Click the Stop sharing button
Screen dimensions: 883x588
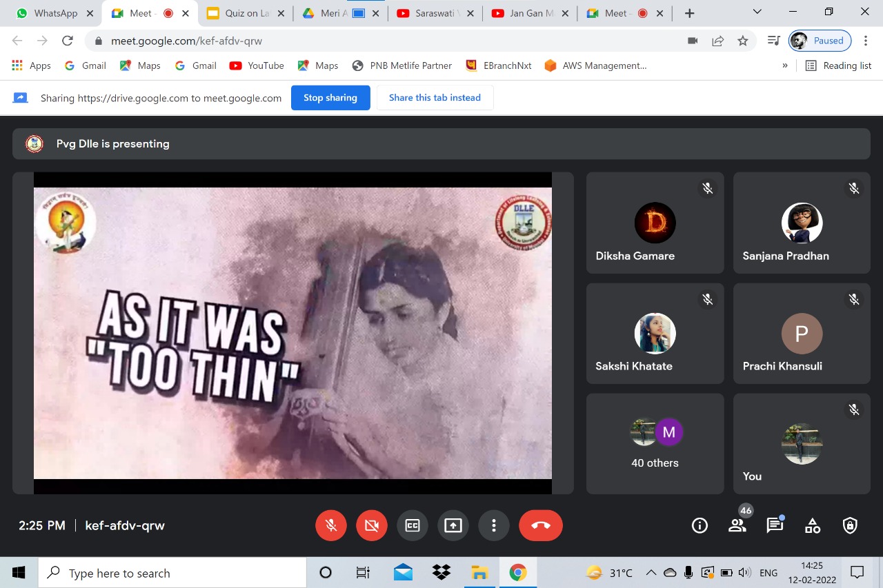330,98
